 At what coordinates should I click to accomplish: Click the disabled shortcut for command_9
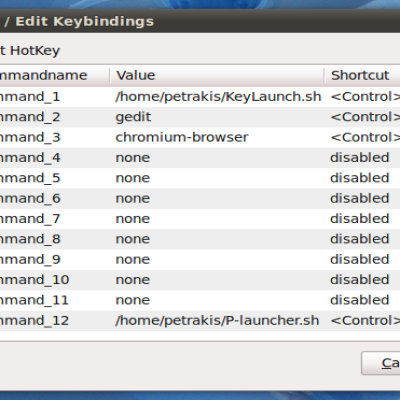click(360, 259)
